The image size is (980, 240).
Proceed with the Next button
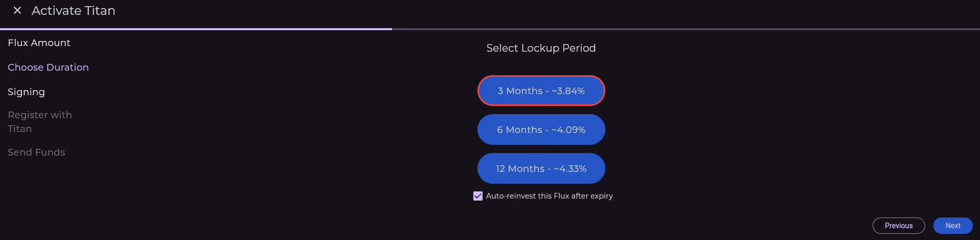click(952, 226)
